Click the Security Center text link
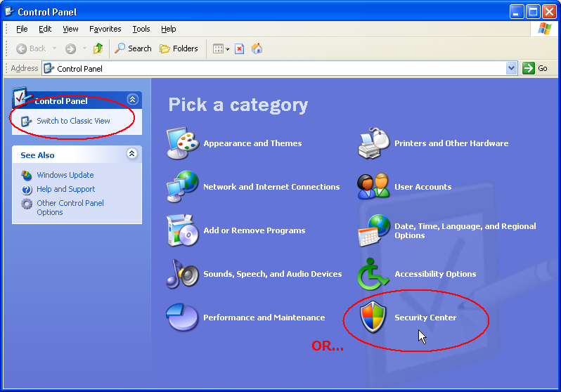561x392 pixels. (x=425, y=318)
